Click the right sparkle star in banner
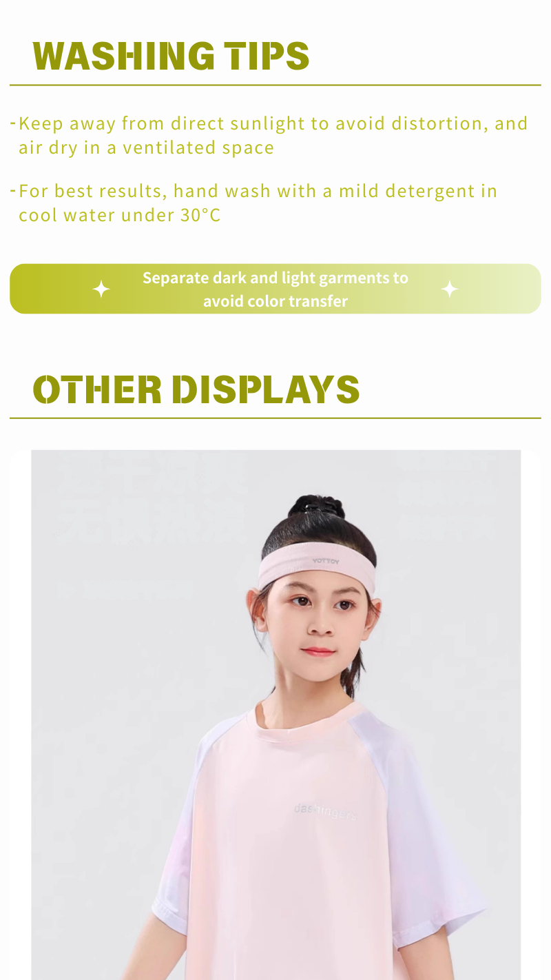Image resolution: width=551 pixels, height=980 pixels. pyautogui.click(x=450, y=289)
